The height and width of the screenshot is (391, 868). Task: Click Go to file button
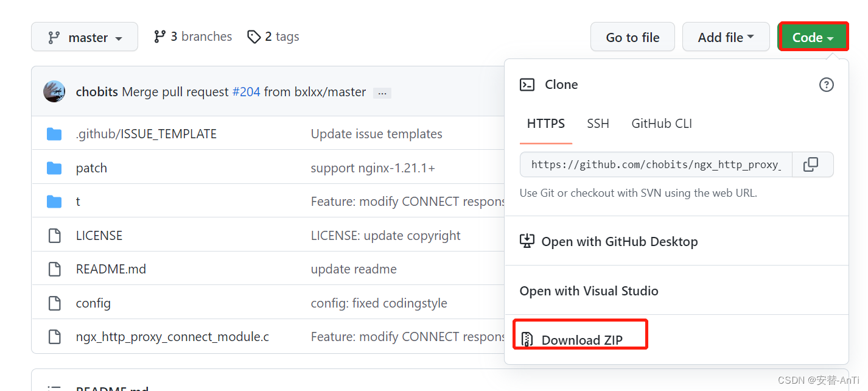click(x=632, y=37)
